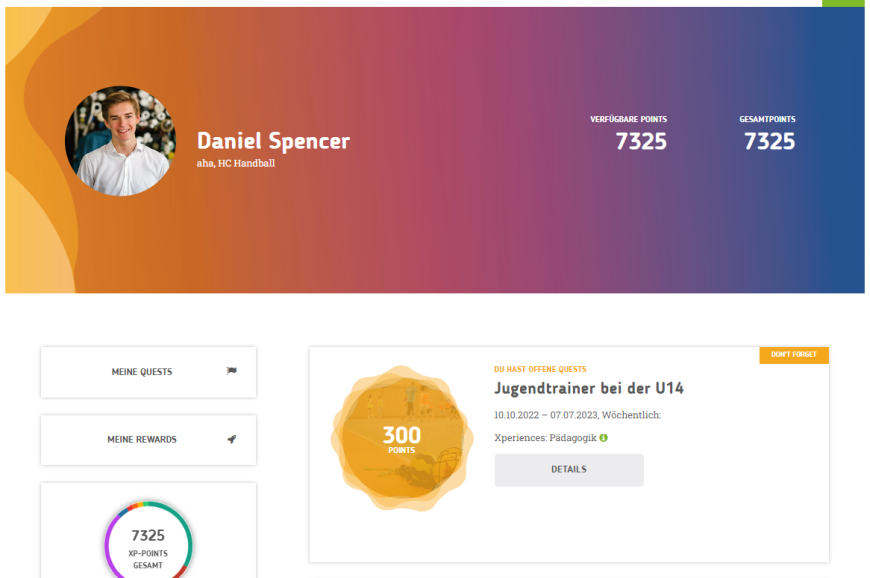
Task: Click the flag icon beside Meine Quests
Action: click(x=232, y=371)
